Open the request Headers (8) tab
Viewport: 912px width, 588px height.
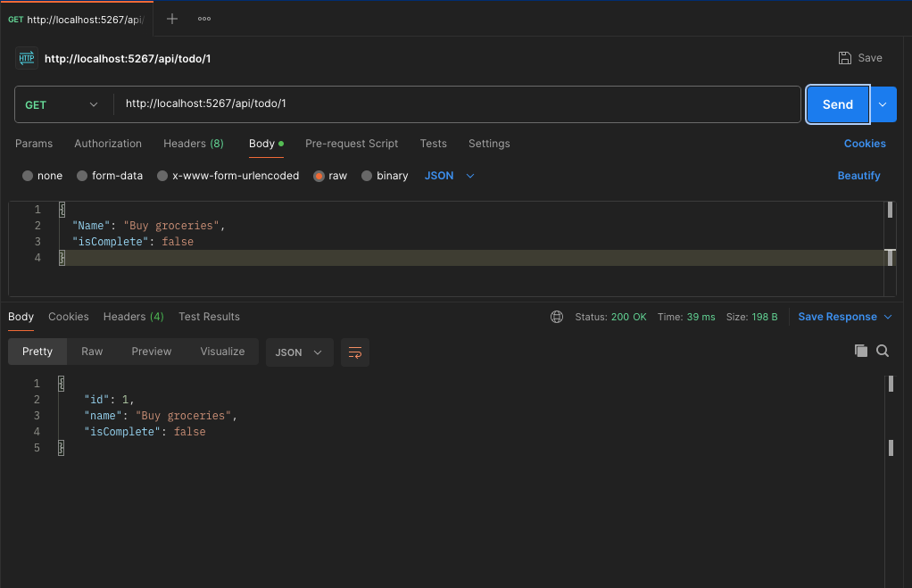(194, 144)
